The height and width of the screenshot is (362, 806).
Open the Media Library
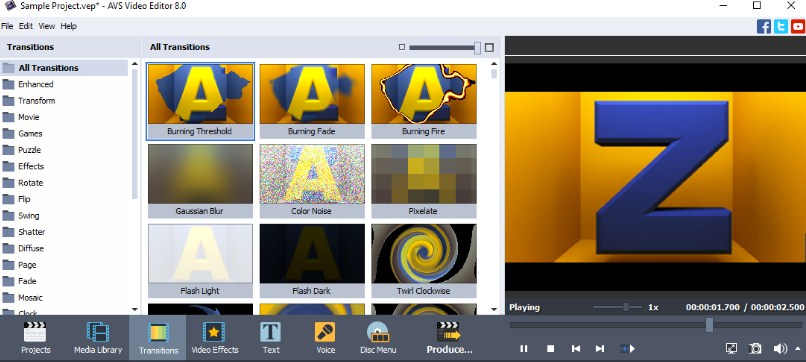click(x=98, y=338)
